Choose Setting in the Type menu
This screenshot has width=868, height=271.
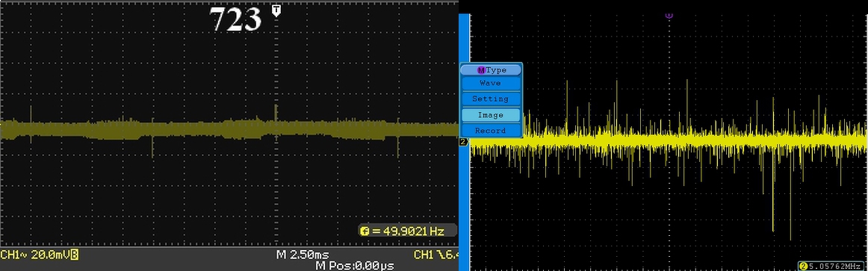[491, 99]
